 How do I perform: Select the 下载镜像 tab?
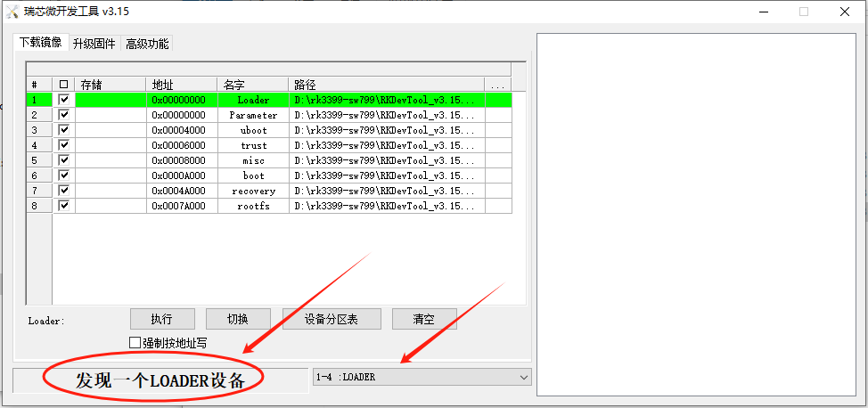(40, 43)
